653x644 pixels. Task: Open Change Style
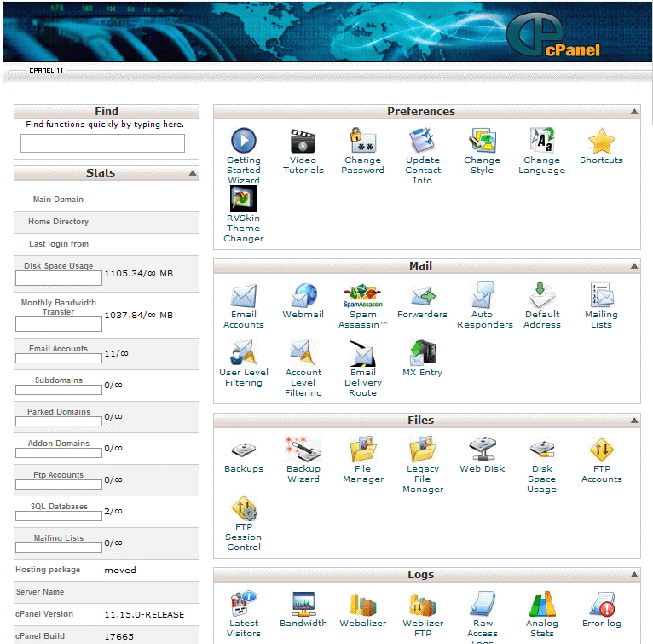pos(483,151)
